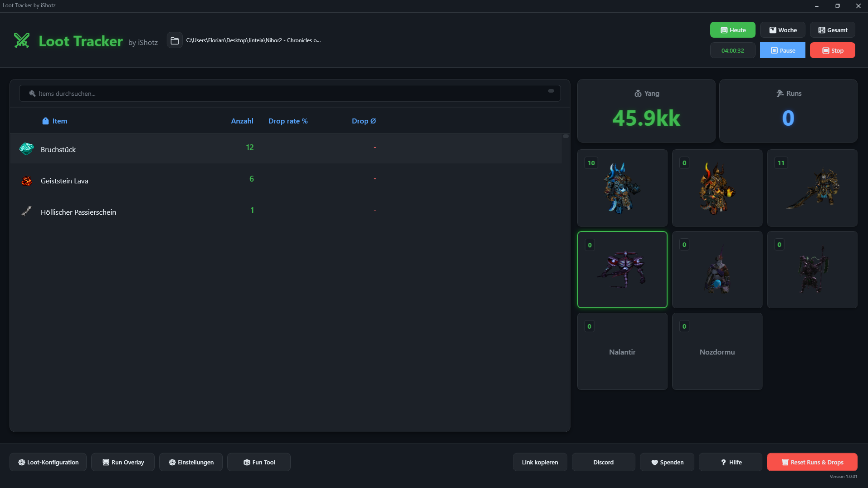Toggle the switch inside the search bar
Viewport: 868px width, 488px height.
(x=550, y=91)
